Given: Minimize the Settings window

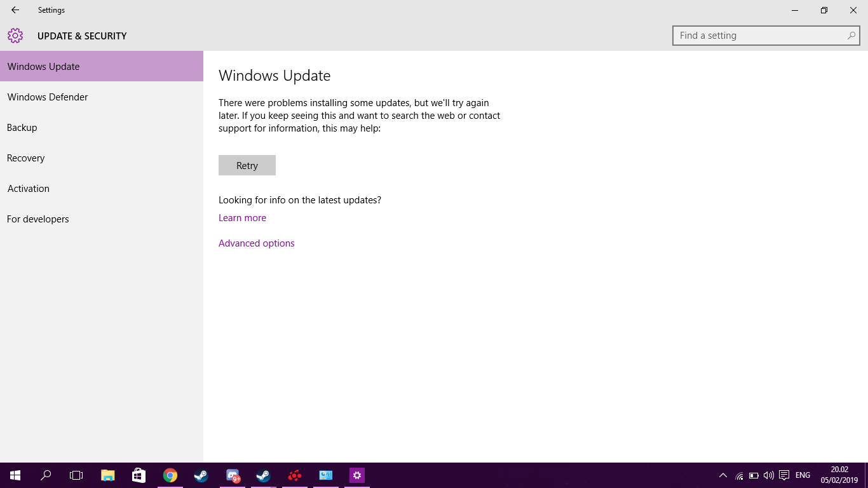Looking at the screenshot, I should point(795,10).
